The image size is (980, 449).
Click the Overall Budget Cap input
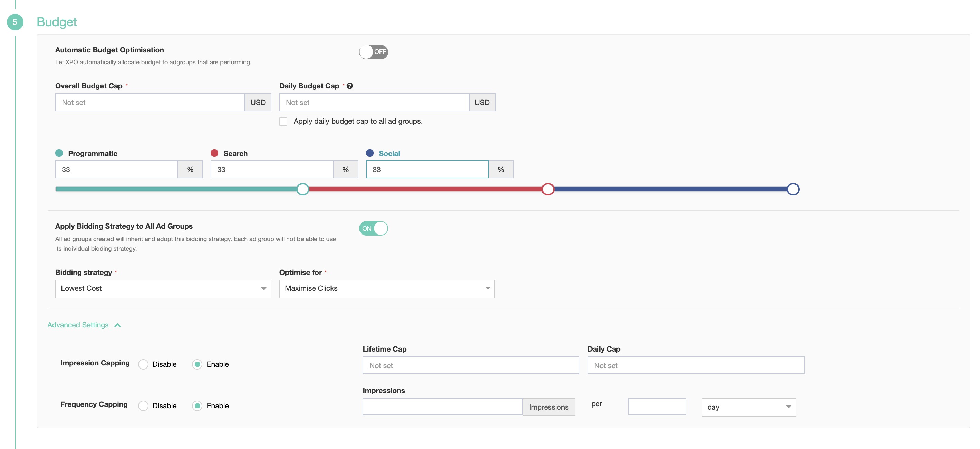coord(150,102)
